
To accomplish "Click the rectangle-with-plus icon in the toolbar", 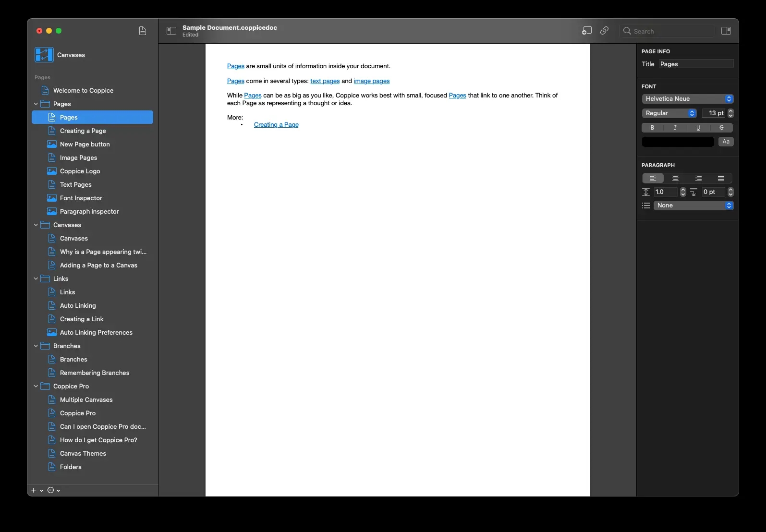I will pos(586,31).
